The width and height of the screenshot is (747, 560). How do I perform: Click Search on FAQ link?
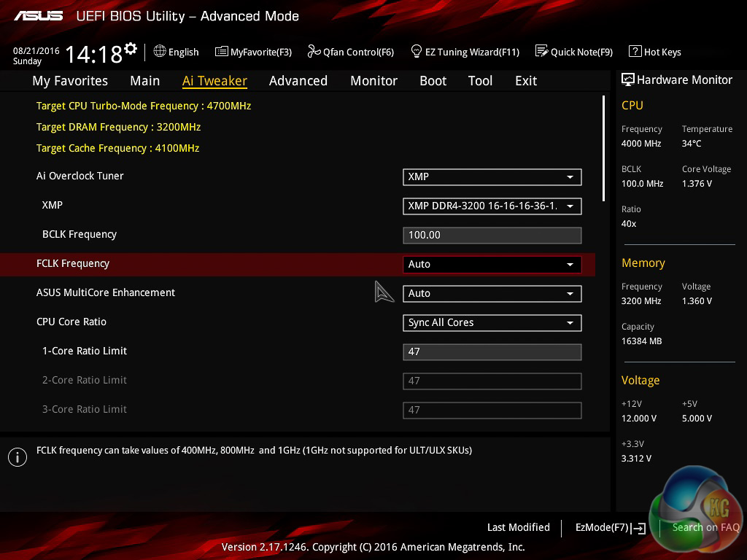click(x=705, y=527)
